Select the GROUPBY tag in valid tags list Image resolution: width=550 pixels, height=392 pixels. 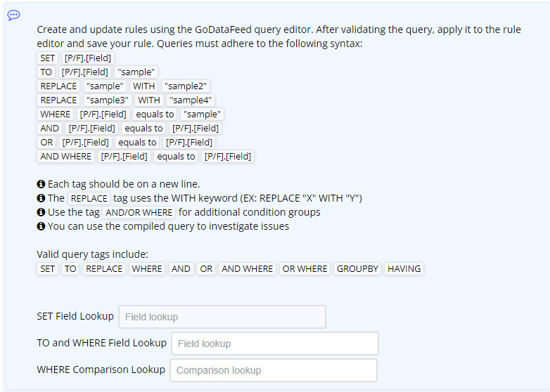click(357, 268)
